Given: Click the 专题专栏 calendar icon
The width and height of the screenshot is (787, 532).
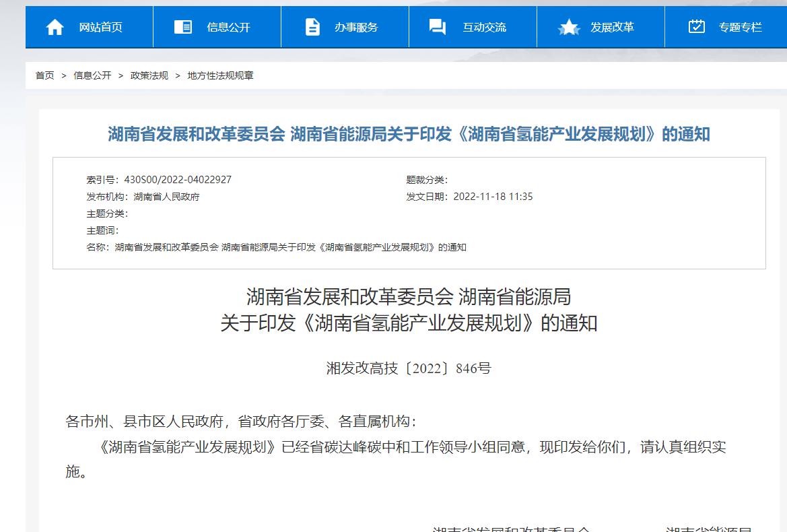Looking at the screenshot, I should [697, 27].
